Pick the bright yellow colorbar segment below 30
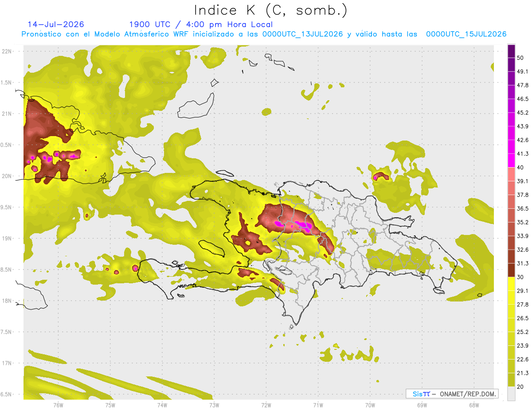The width and height of the screenshot is (532, 411). [x=511, y=284]
